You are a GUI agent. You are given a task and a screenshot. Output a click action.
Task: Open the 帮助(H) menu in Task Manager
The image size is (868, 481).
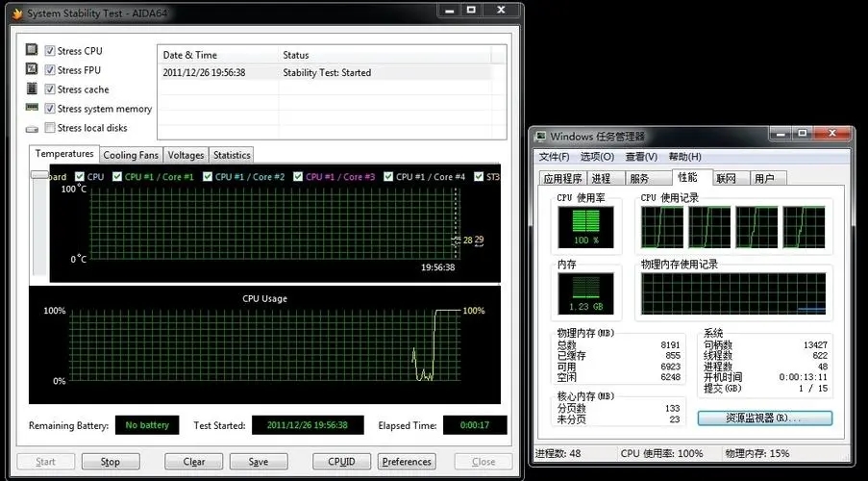[684, 157]
